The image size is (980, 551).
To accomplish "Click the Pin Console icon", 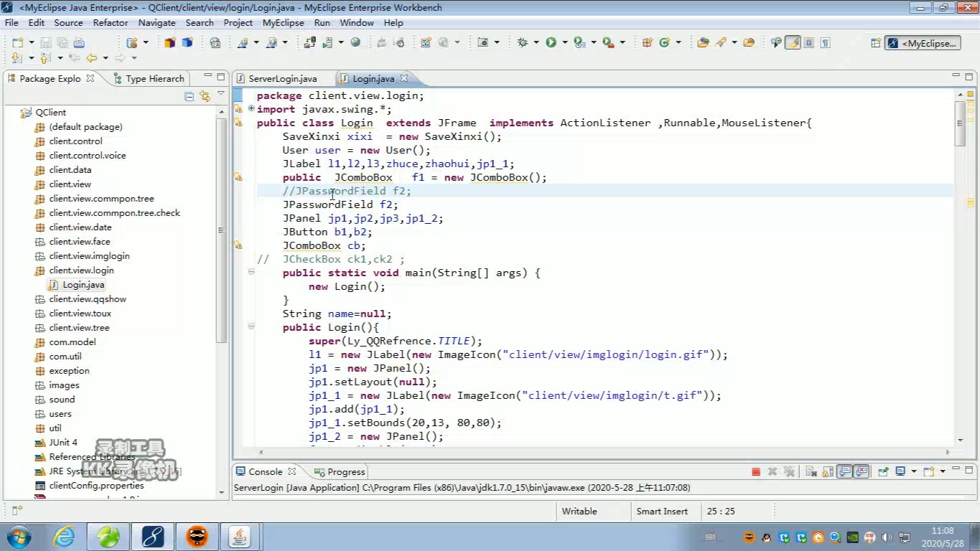I will [x=882, y=471].
